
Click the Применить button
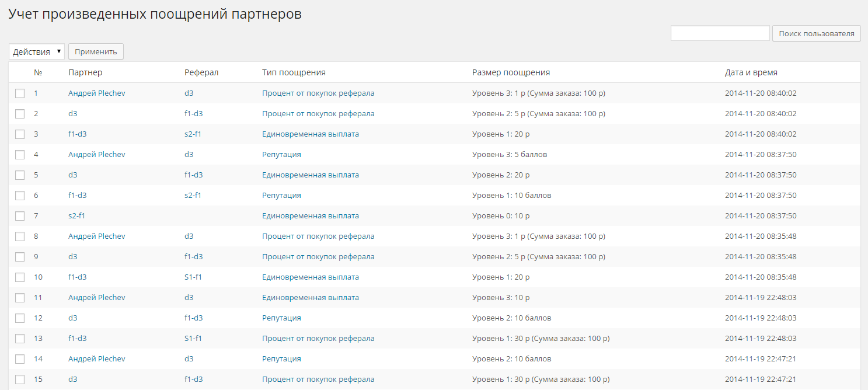click(96, 51)
